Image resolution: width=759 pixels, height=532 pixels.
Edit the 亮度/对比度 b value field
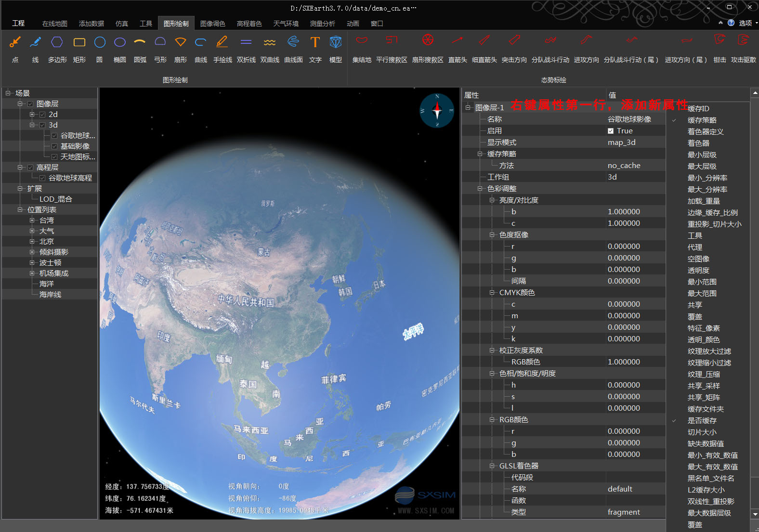click(635, 212)
